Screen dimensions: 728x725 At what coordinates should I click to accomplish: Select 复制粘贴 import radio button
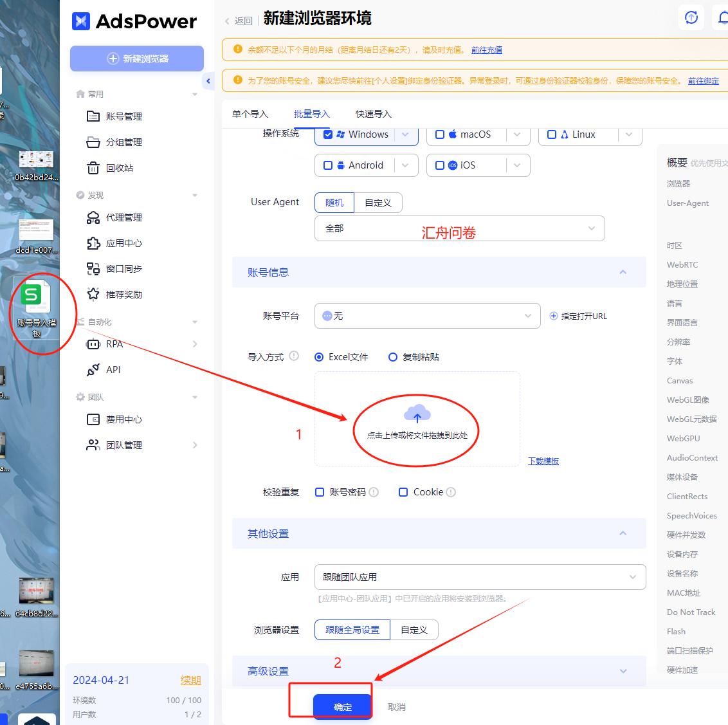coord(393,357)
